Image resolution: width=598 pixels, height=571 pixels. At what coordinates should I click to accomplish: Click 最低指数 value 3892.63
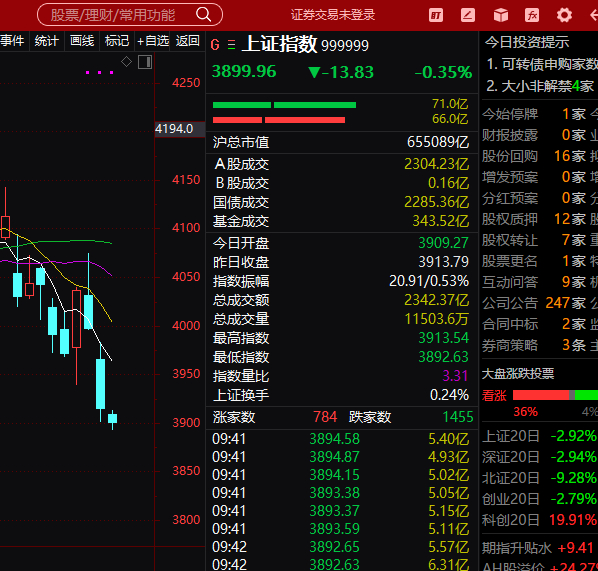444,357
